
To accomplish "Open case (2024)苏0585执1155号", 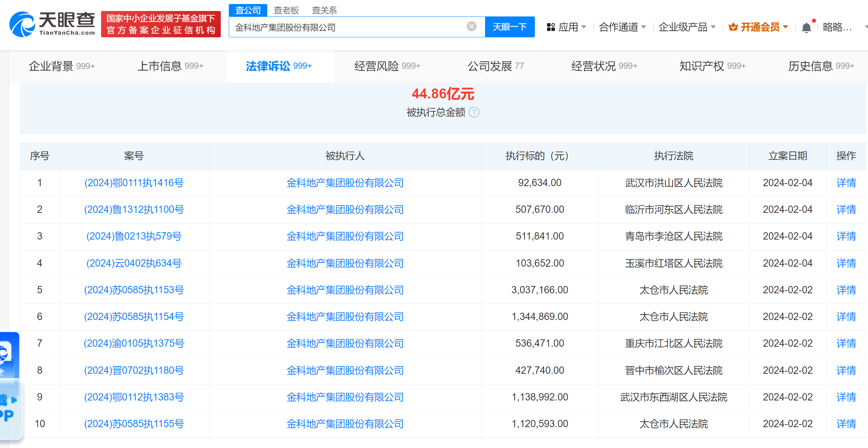I will (x=134, y=424).
